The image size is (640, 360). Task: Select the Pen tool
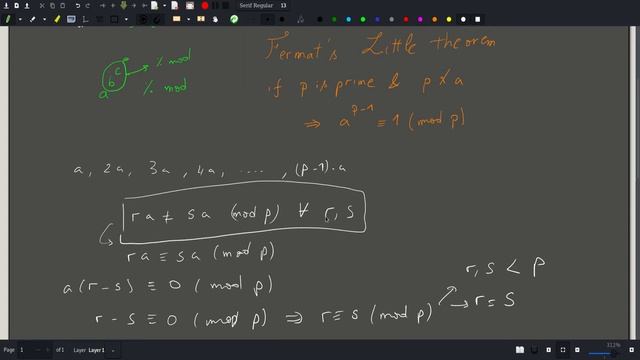(8, 19)
